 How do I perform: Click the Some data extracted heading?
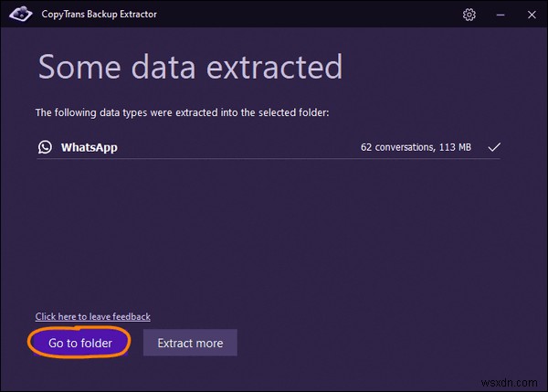[190, 67]
